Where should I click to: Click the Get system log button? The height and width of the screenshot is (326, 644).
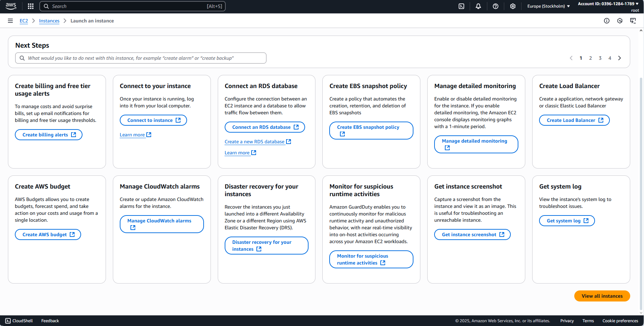pyautogui.click(x=567, y=221)
